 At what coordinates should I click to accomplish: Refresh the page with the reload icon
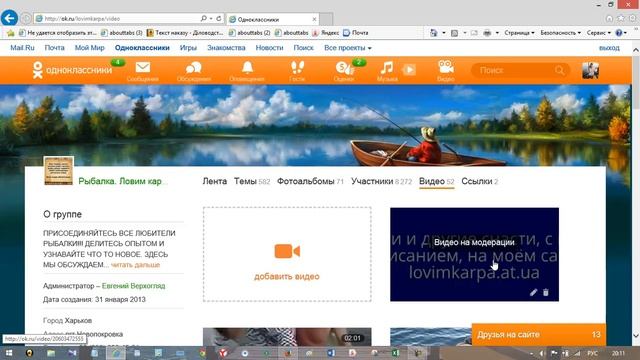point(219,18)
